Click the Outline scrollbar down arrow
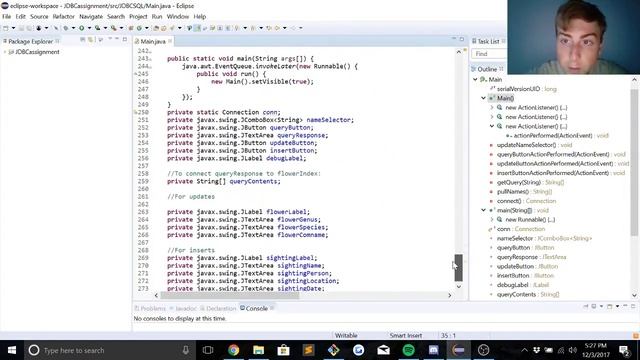The width and height of the screenshot is (640, 360). [x=634, y=295]
